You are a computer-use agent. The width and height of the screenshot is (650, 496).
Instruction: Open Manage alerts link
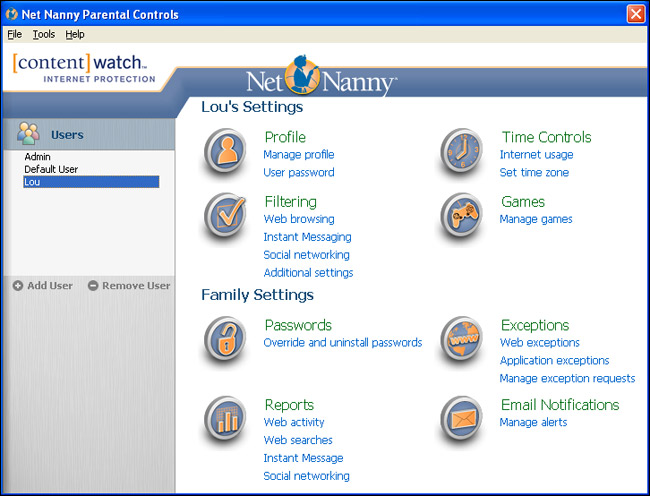point(533,422)
